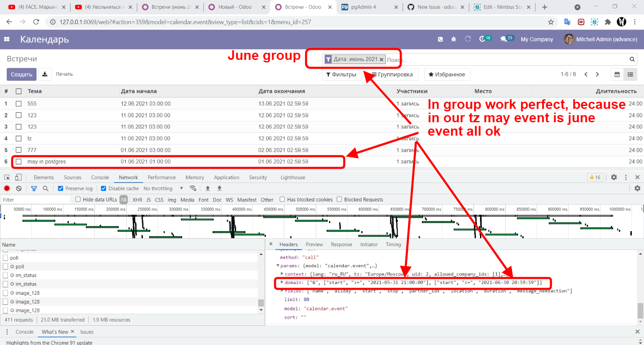Click the export download icon beside Создать

45,74
